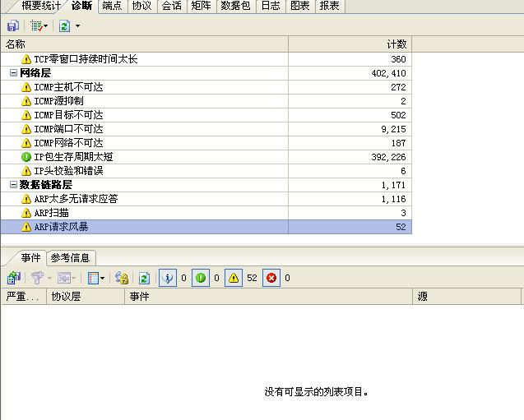Select the ARP请求风暴 row
Screen dimensions: 524x420
coord(206,227)
